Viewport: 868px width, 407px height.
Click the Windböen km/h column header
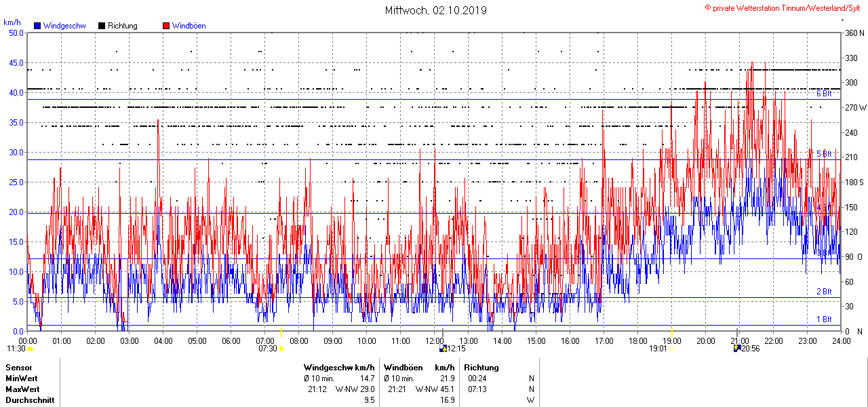click(x=418, y=367)
